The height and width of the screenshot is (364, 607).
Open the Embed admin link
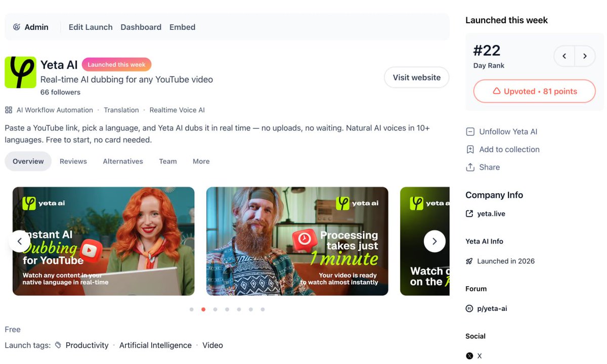183,27
